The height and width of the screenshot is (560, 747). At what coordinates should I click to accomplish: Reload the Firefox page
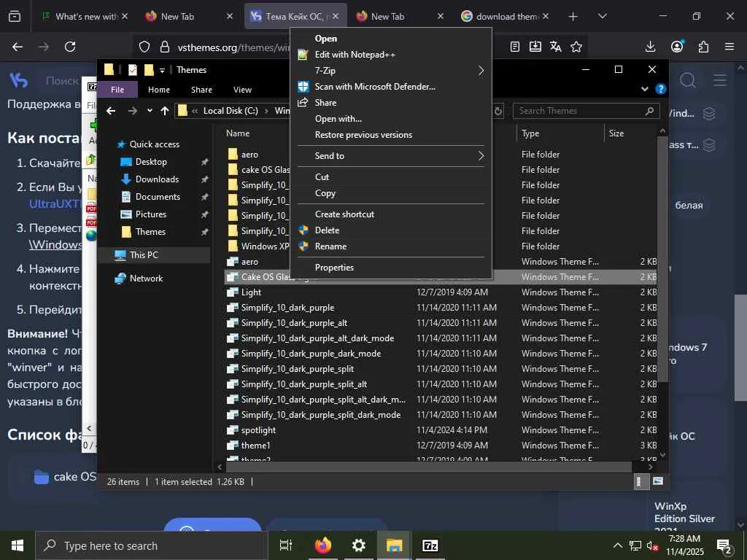click(70, 47)
